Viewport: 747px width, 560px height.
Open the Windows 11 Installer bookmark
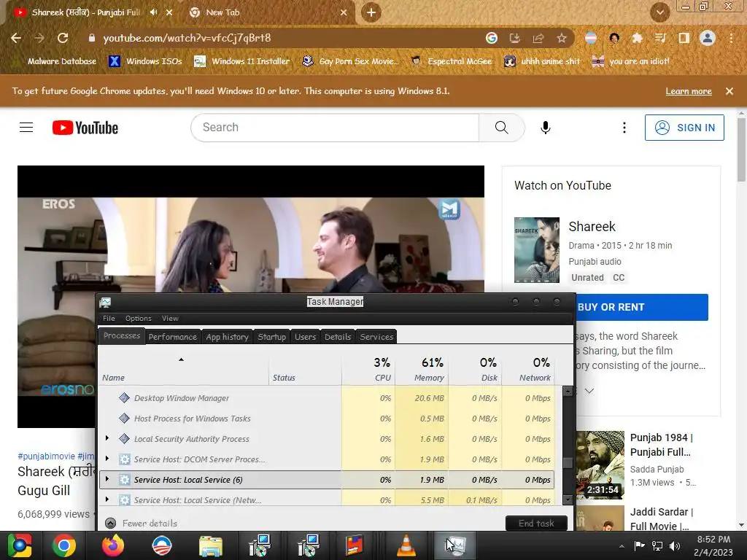pyautogui.click(x=242, y=61)
